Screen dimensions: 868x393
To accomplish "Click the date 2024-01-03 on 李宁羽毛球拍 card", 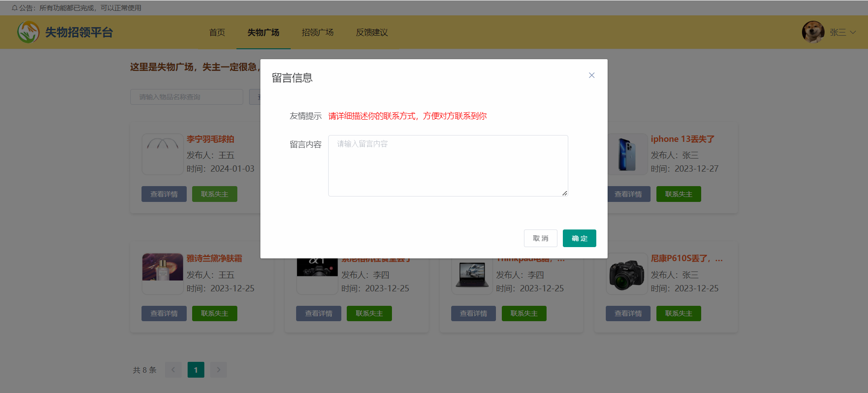I will (232, 168).
